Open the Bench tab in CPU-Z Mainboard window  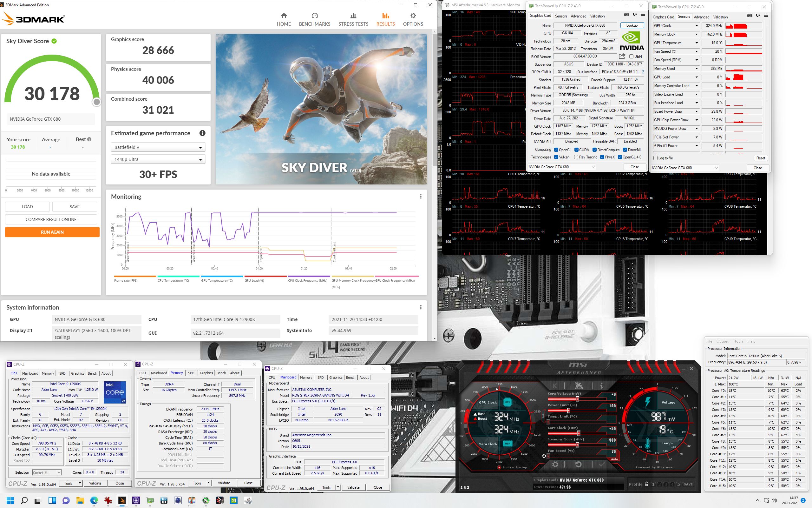pos(350,378)
